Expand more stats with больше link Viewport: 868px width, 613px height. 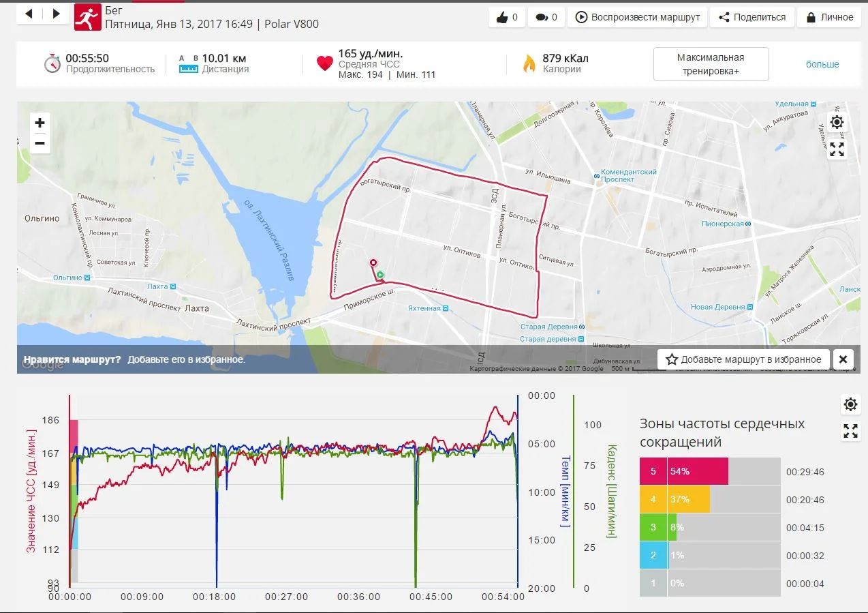pos(822,64)
